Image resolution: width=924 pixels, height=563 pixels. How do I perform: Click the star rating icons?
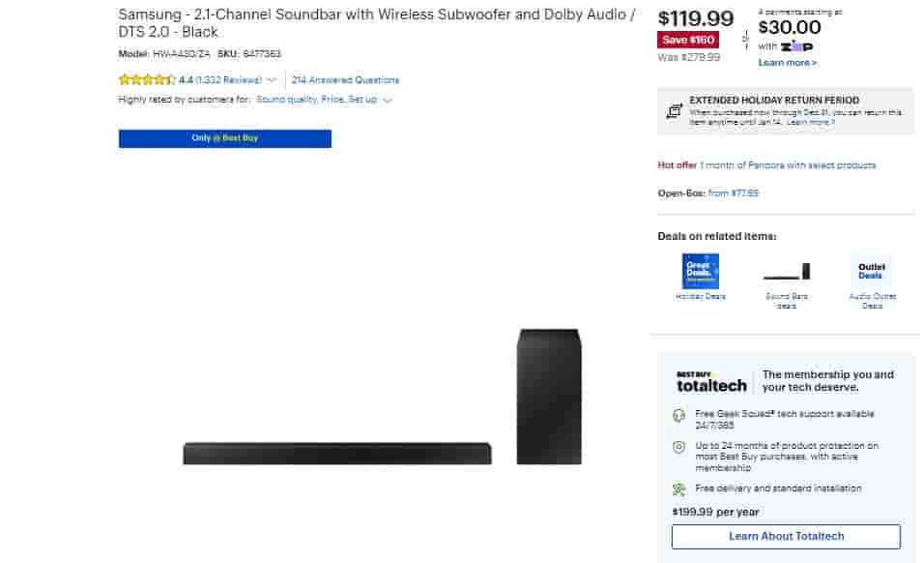[147, 80]
